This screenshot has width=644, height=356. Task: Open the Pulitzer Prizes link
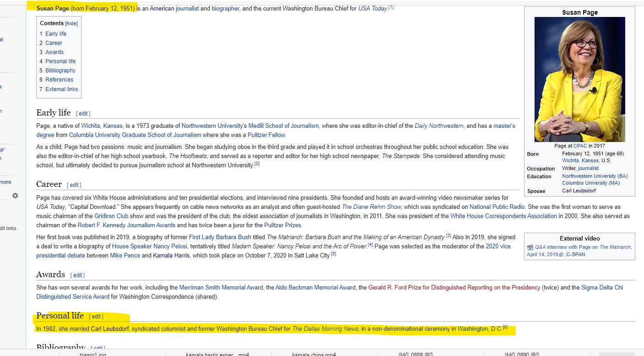tap(283, 225)
